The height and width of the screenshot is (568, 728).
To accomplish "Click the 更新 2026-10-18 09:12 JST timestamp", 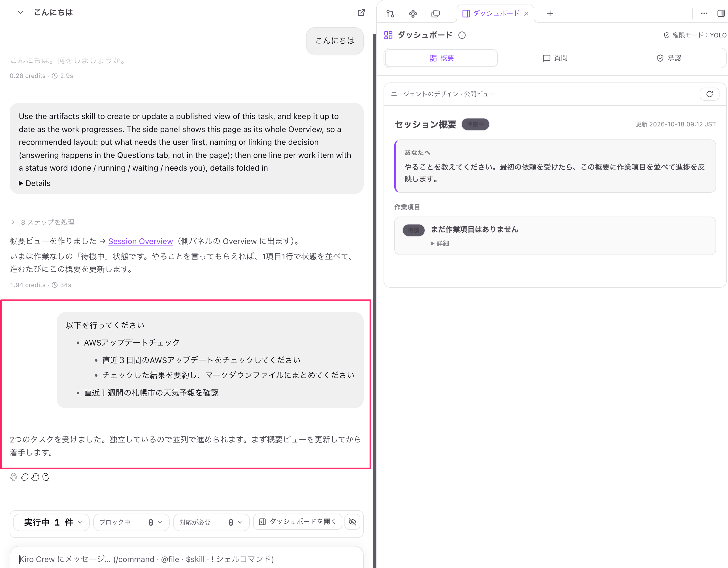I will pos(675,124).
